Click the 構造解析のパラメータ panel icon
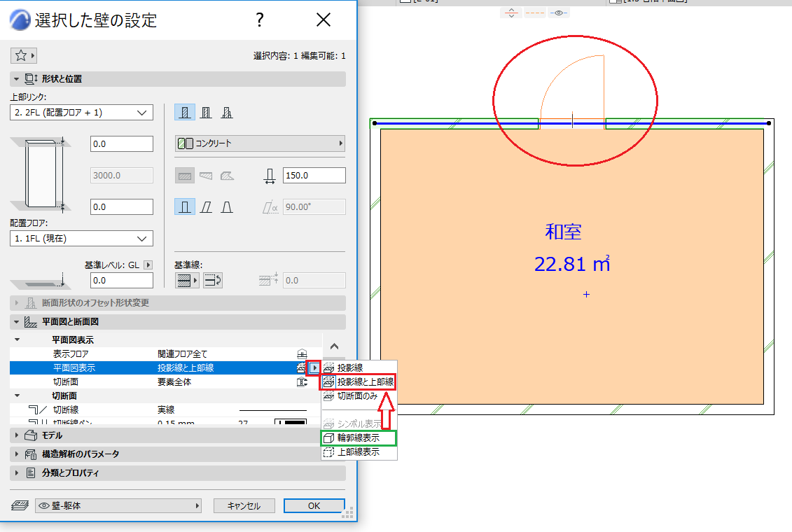Viewport: 792px width, 532px height. (31, 454)
